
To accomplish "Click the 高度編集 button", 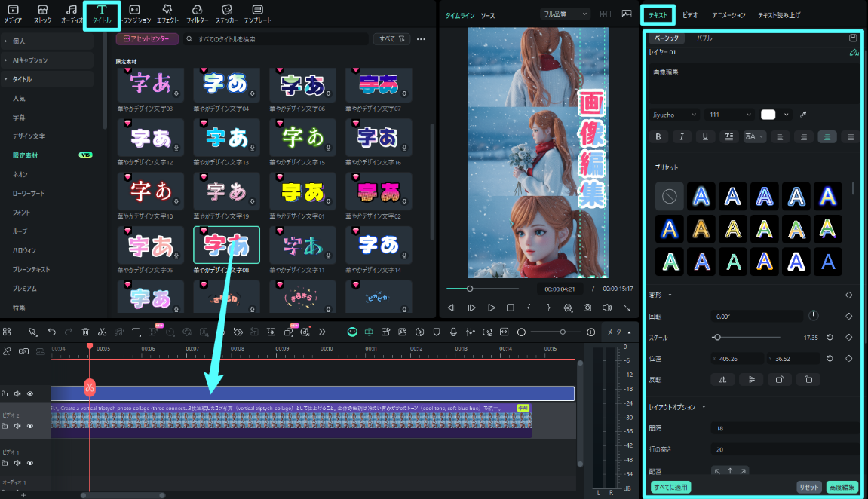I will coord(842,488).
